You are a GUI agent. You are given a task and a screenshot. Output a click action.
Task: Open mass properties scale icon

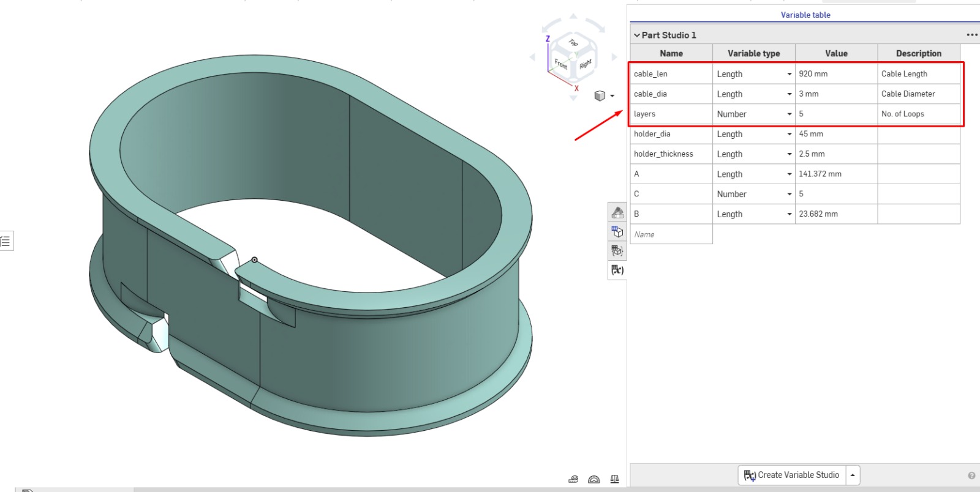click(x=614, y=479)
